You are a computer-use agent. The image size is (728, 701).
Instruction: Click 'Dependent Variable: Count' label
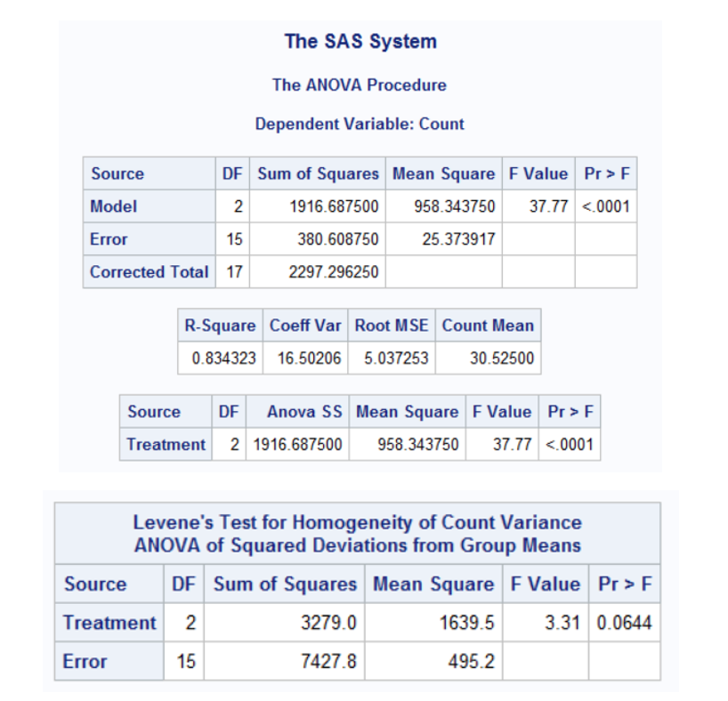360,124
